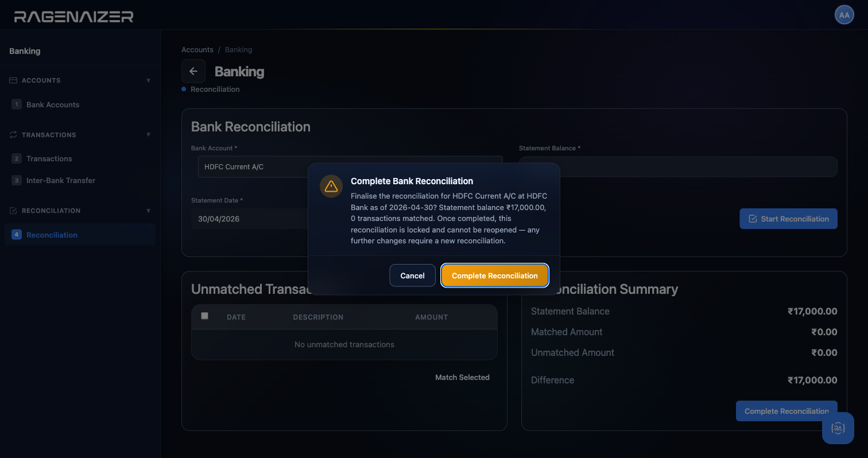This screenshot has height=458, width=868.
Task: Open the AA user avatar menu
Action: click(844, 15)
